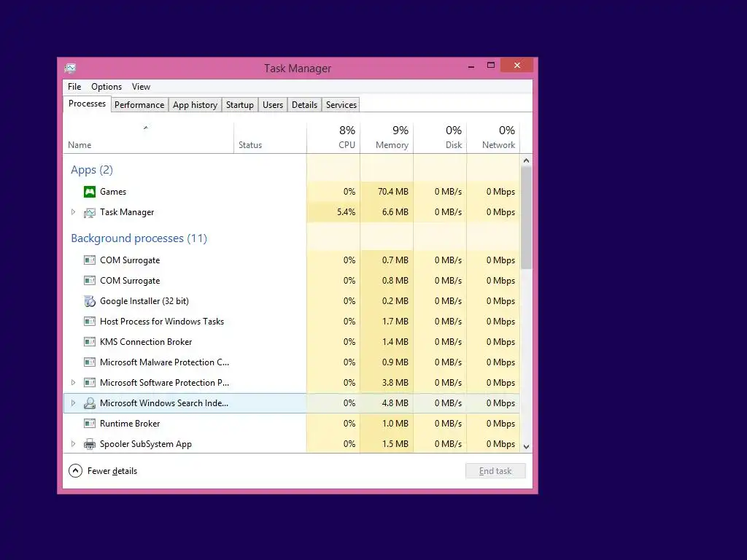Screen dimensions: 747x560
Task: Open the View menu
Action: pyautogui.click(x=141, y=87)
